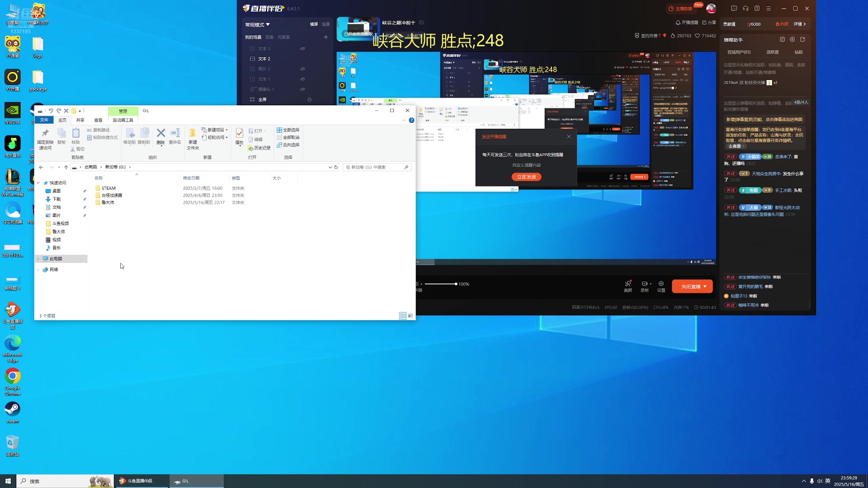
Task: Click the headset customer service icon
Action: (x=745, y=9)
